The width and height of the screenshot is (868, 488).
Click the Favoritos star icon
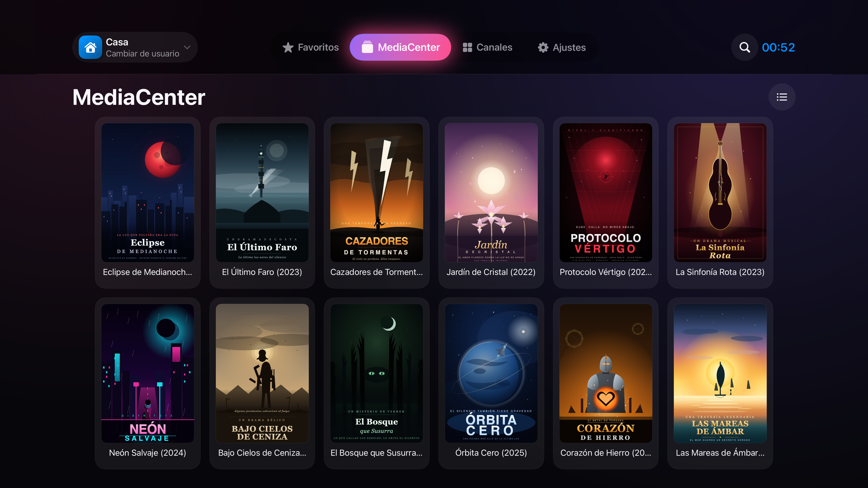point(288,47)
